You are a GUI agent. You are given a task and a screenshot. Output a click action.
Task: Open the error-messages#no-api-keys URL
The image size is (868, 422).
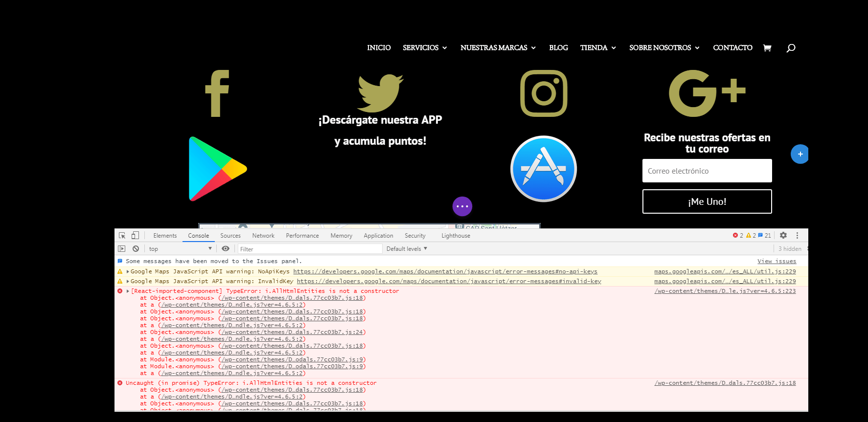pos(445,271)
